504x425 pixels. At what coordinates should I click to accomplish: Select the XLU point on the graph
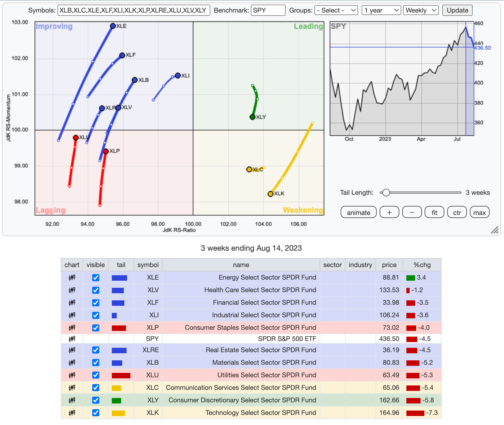[76, 138]
